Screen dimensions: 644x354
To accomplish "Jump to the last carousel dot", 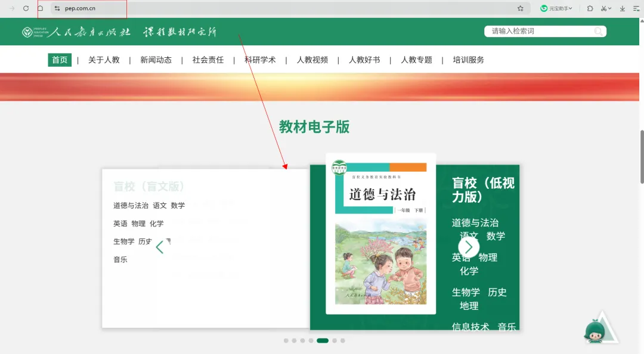I will [343, 340].
